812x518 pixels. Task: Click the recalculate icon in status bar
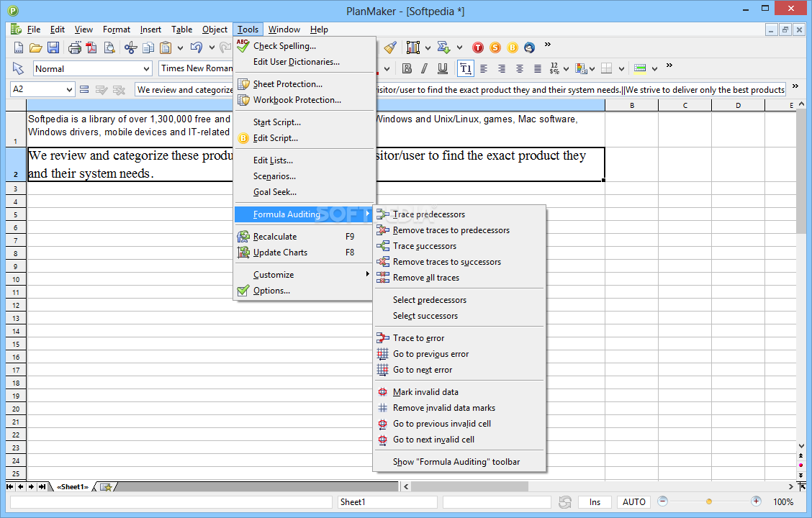click(x=565, y=502)
